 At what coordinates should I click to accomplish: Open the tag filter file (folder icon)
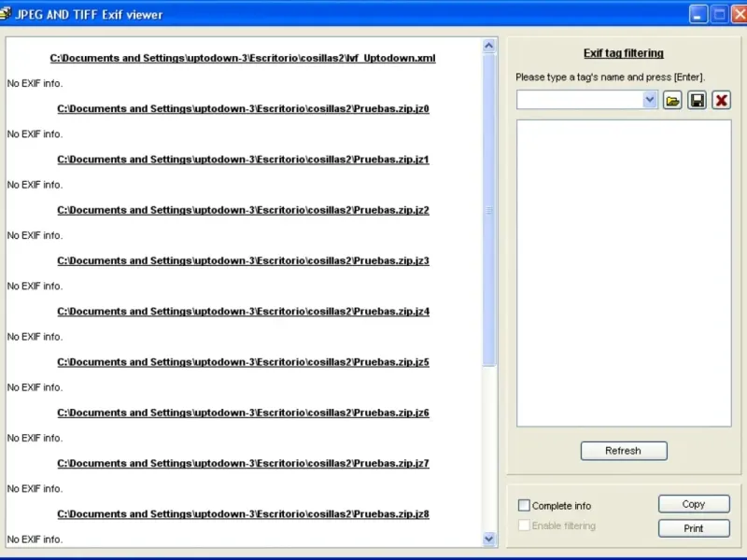point(672,101)
